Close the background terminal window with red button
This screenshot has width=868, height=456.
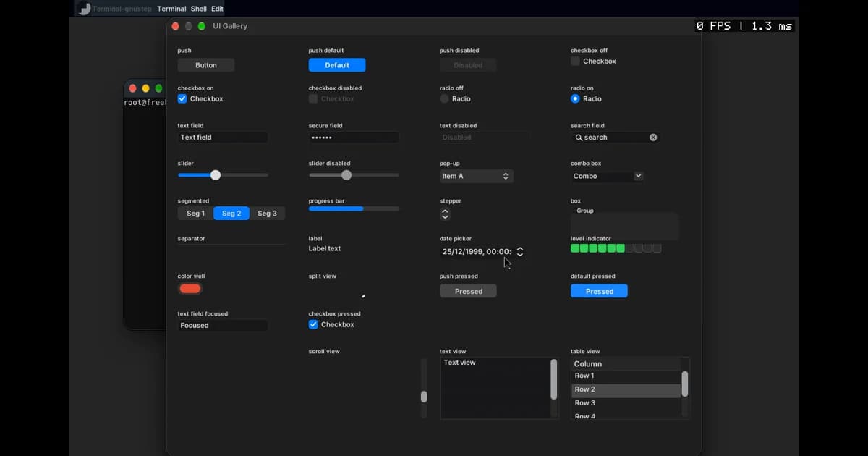pos(132,88)
